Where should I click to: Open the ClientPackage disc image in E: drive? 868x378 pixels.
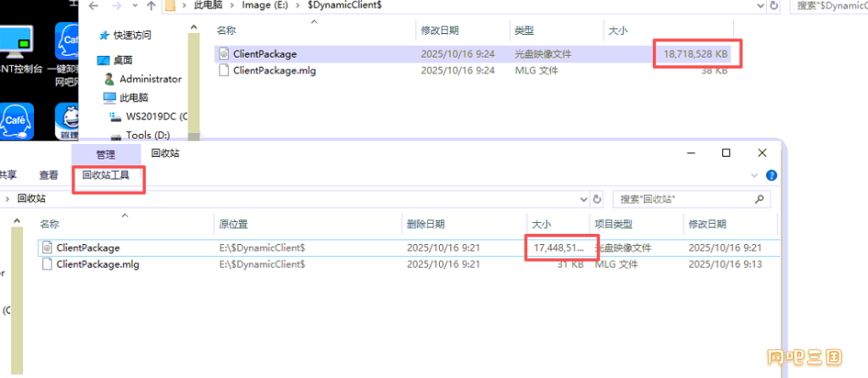264,53
